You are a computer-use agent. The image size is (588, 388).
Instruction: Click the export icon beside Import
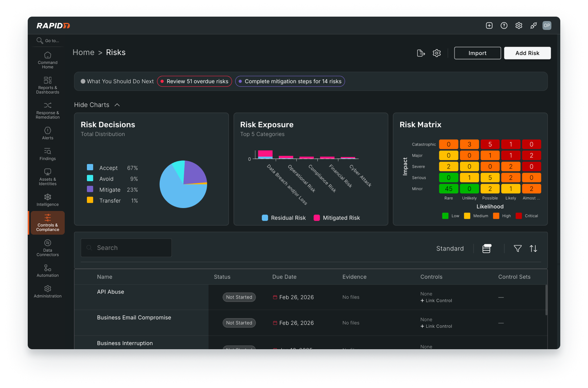pyautogui.click(x=421, y=53)
